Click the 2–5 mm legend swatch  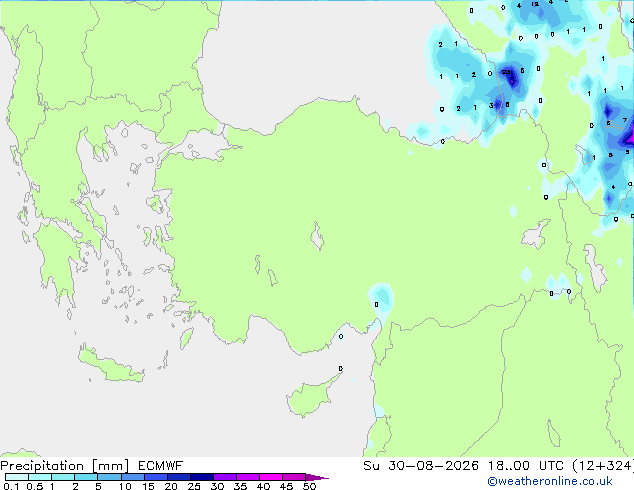pos(86,477)
